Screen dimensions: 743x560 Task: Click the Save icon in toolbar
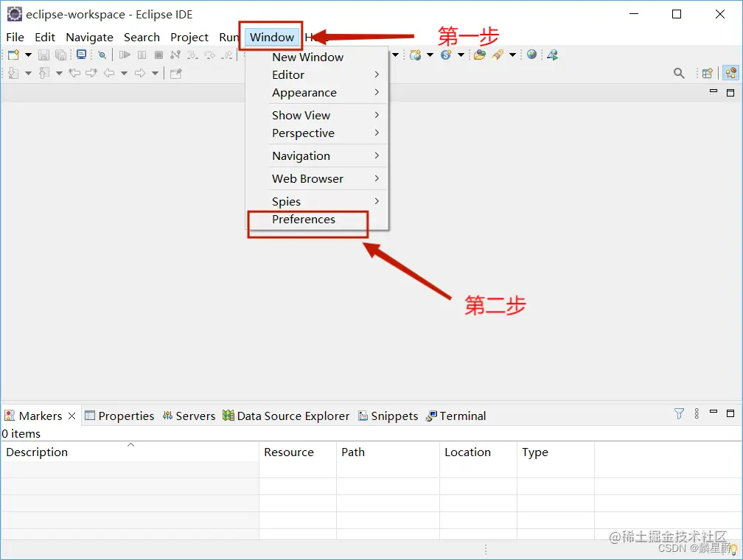pyautogui.click(x=43, y=55)
